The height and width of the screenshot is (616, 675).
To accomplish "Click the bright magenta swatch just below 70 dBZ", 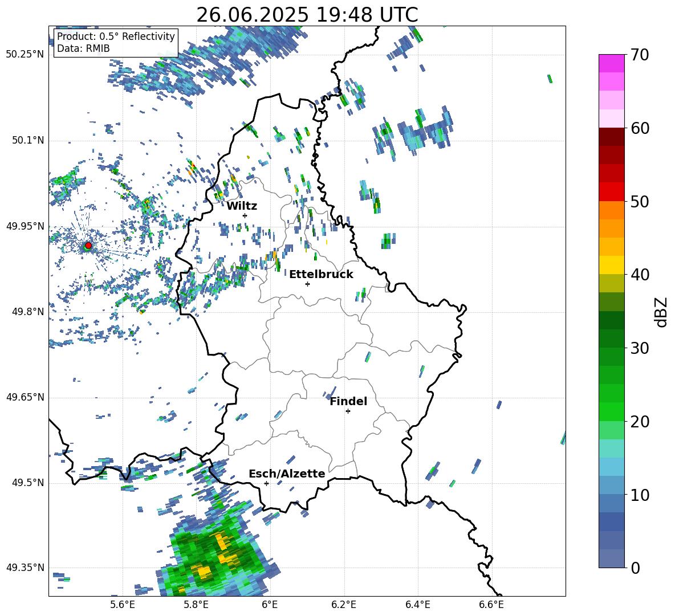I will (x=612, y=64).
